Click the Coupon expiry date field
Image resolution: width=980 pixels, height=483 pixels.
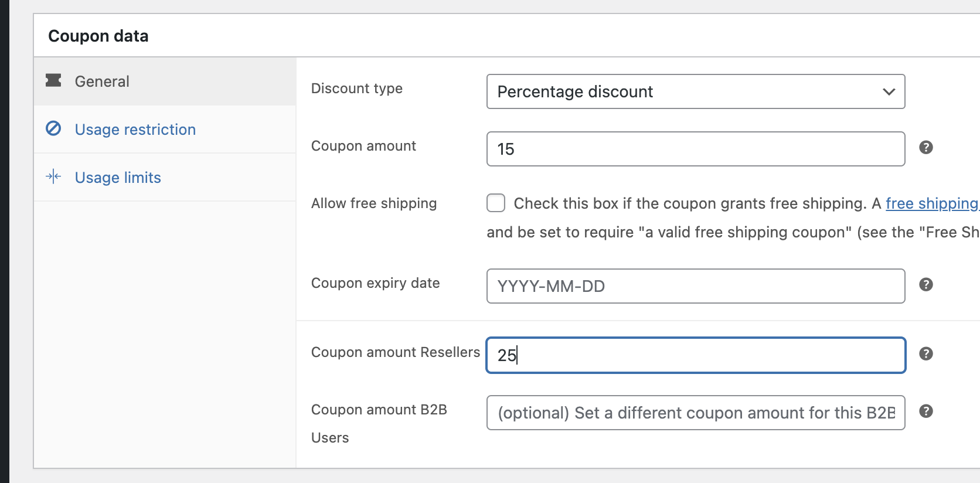tap(696, 286)
